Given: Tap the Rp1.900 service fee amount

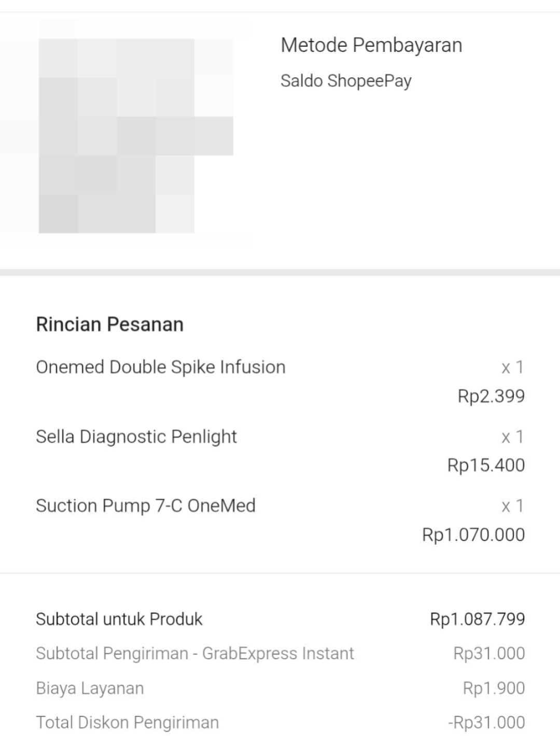Looking at the screenshot, I should click(494, 688).
